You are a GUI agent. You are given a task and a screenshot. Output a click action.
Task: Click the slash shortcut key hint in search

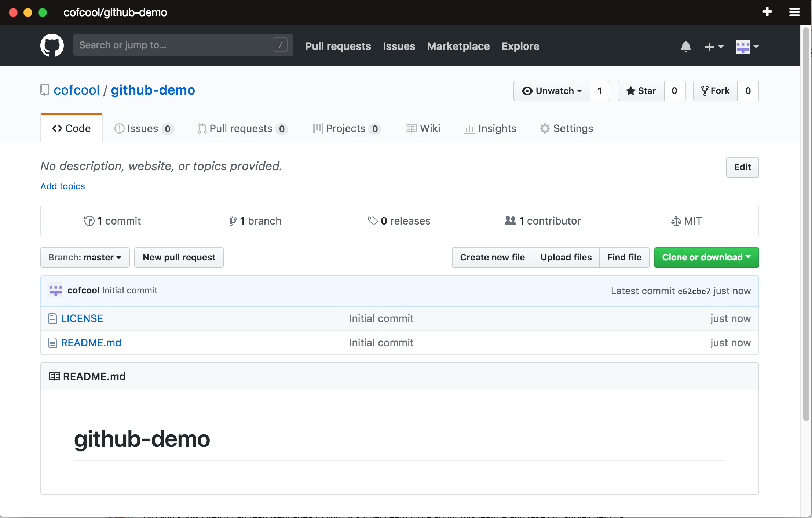[x=280, y=45]
